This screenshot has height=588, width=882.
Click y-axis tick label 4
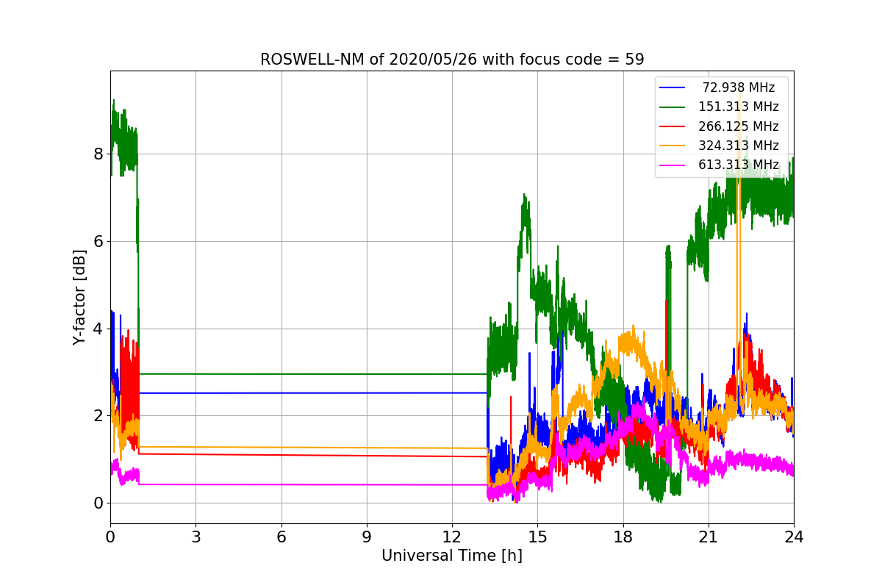(98, 329)
